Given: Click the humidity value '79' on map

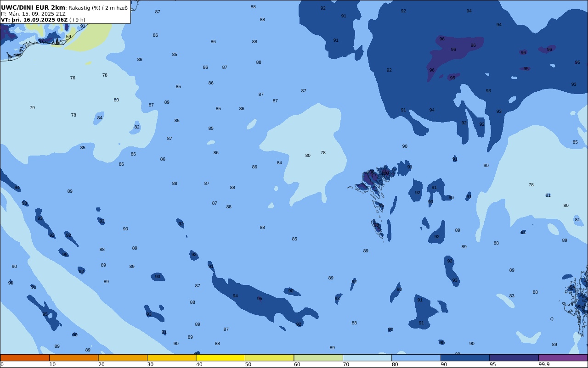Looking at the screenshot, I should click(x=32, y=108).
